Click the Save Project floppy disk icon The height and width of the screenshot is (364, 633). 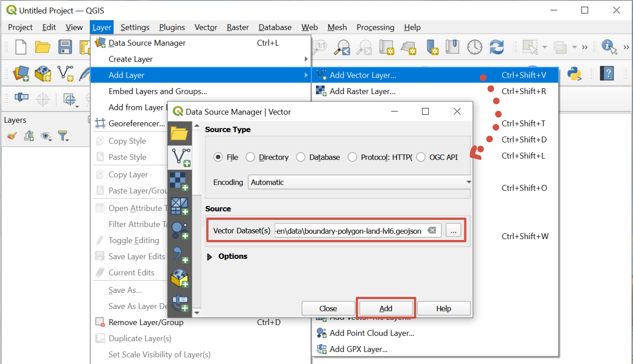65,47
